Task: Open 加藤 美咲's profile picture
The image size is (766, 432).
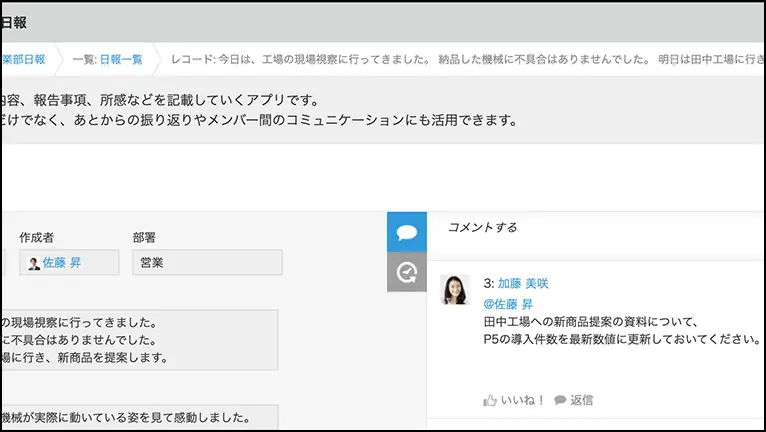Action: 455,290
